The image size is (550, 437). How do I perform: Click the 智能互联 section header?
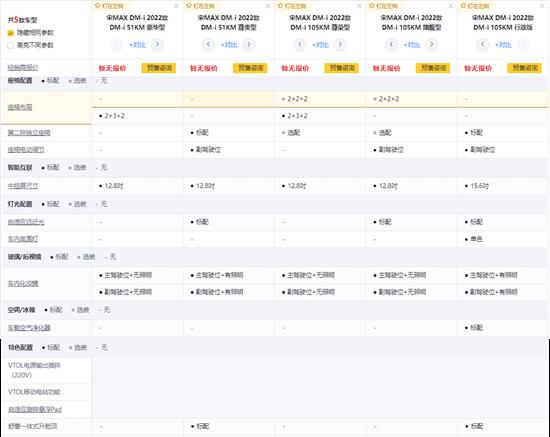tap(20, 168)
